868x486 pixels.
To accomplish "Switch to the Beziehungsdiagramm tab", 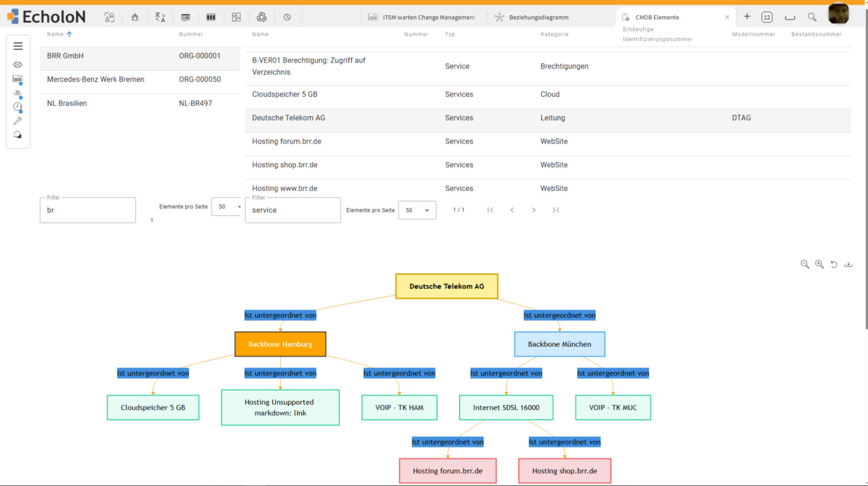I will pyautogui.click(x=532, y=17).
